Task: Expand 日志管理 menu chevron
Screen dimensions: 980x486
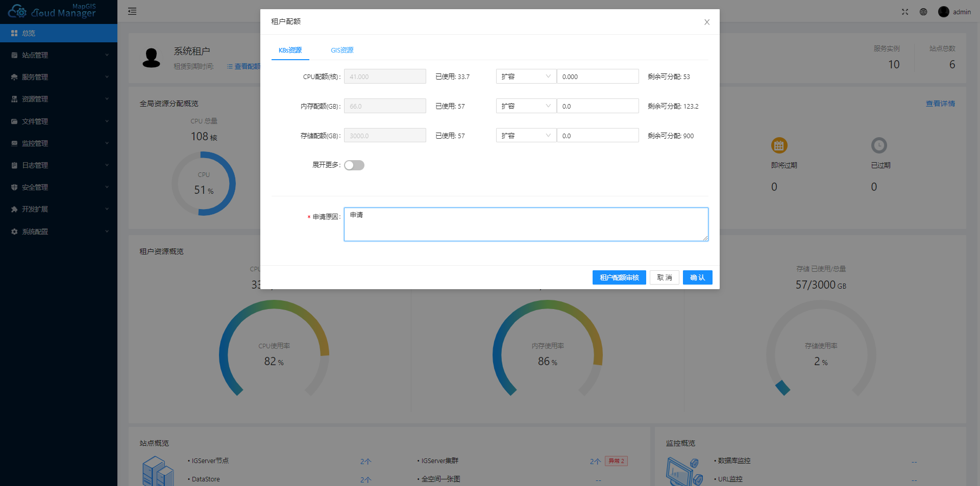Action: pos(107,165)
